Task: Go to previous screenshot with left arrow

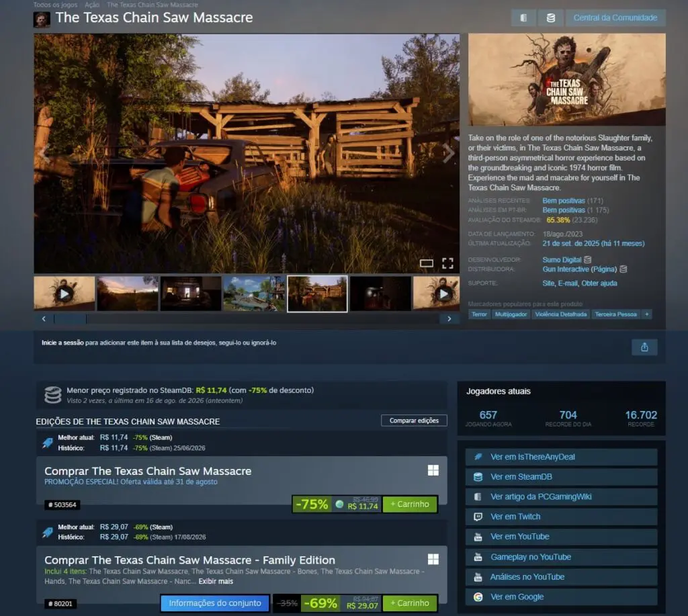Action: tap(44, 153)
